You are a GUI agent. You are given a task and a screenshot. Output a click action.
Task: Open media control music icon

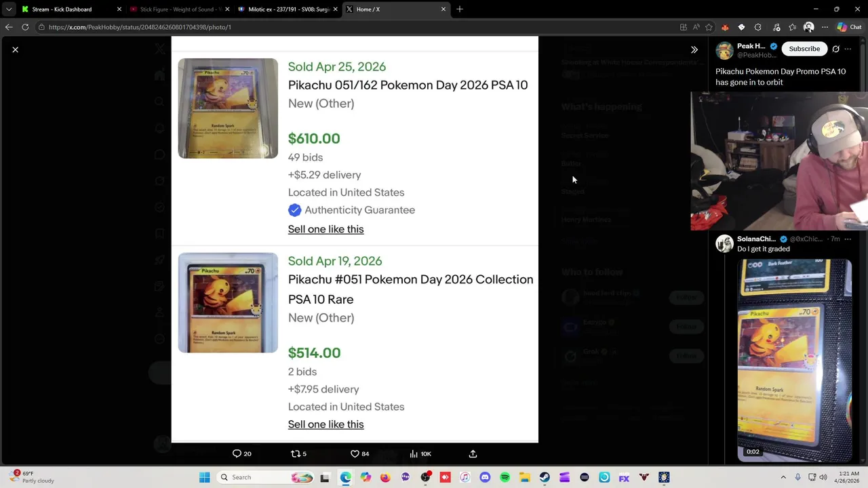tap(776, 27)
